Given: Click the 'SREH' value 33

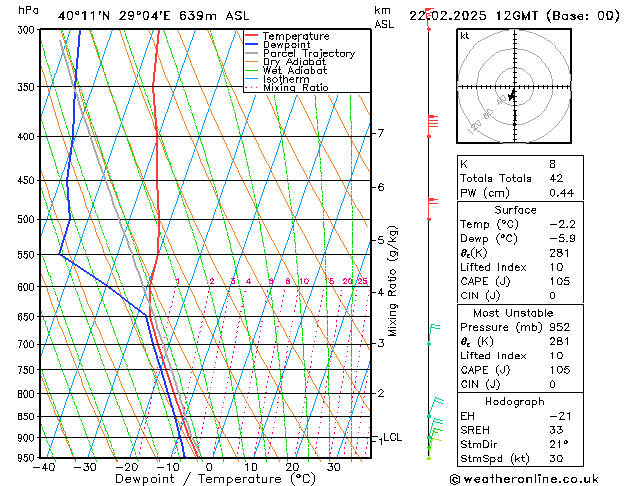Looking at the screenshot, I should pyautogui.click(x=556, y=430).
